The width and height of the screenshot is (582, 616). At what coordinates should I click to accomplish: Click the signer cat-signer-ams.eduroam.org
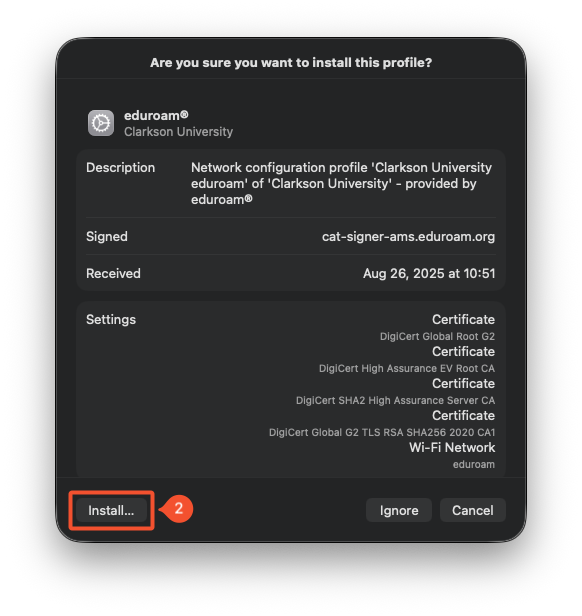(408, 236)
